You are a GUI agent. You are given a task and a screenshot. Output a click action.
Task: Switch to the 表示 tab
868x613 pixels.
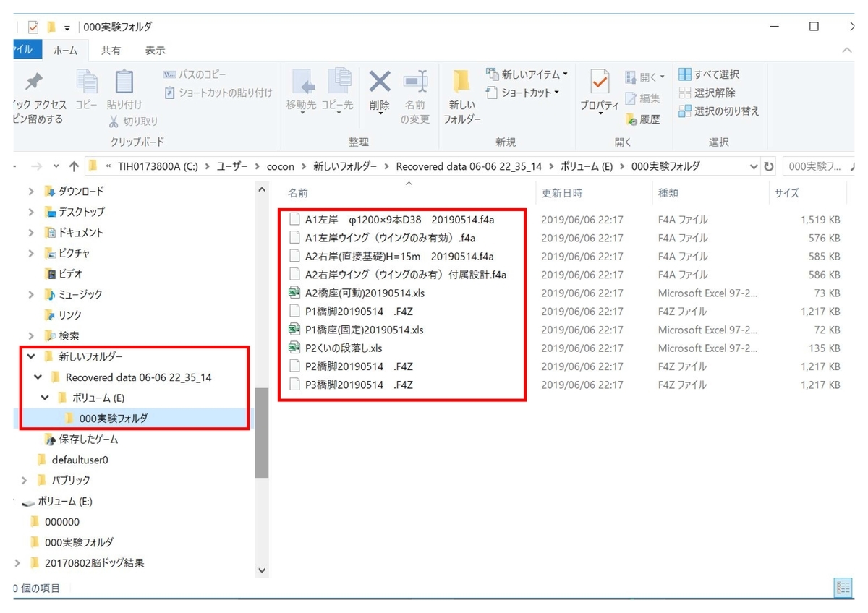pos(155,50)
